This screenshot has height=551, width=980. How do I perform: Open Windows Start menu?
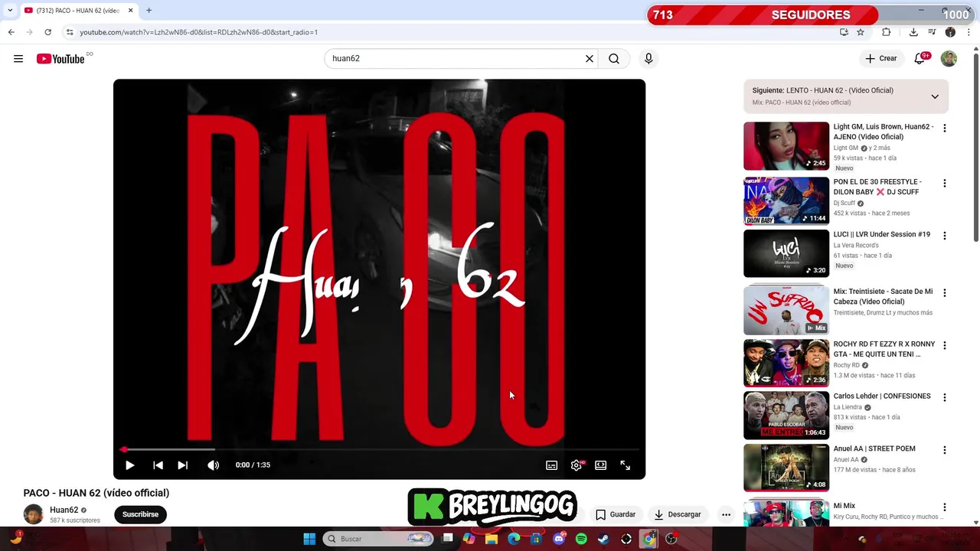pos(309,539)
